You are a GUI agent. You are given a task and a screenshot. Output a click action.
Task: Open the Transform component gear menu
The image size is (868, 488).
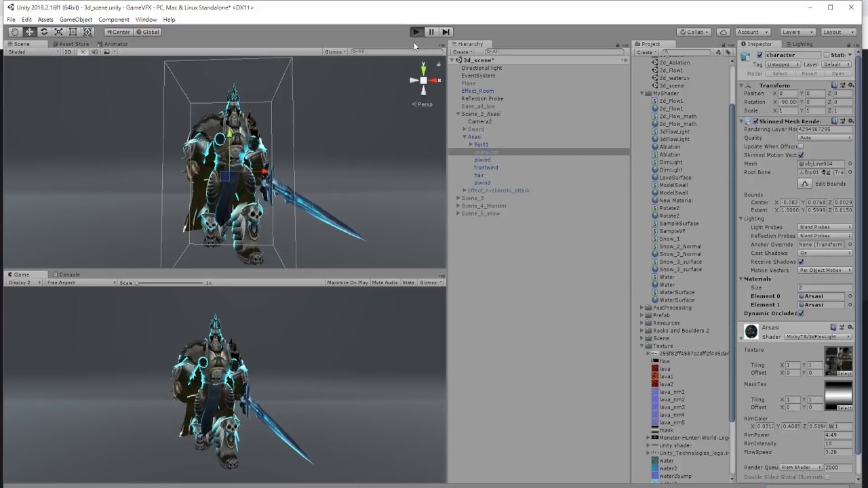(x=850, y=85)
